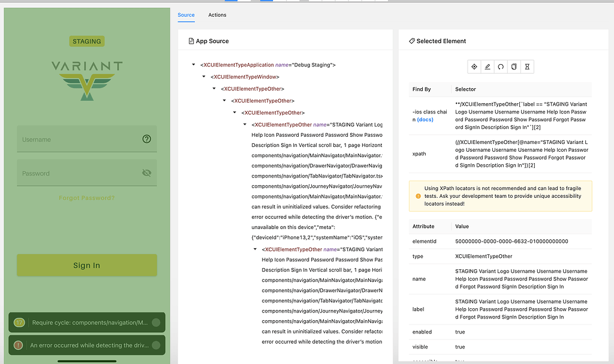Switch to the Actions tab

(x=217, y=15)
